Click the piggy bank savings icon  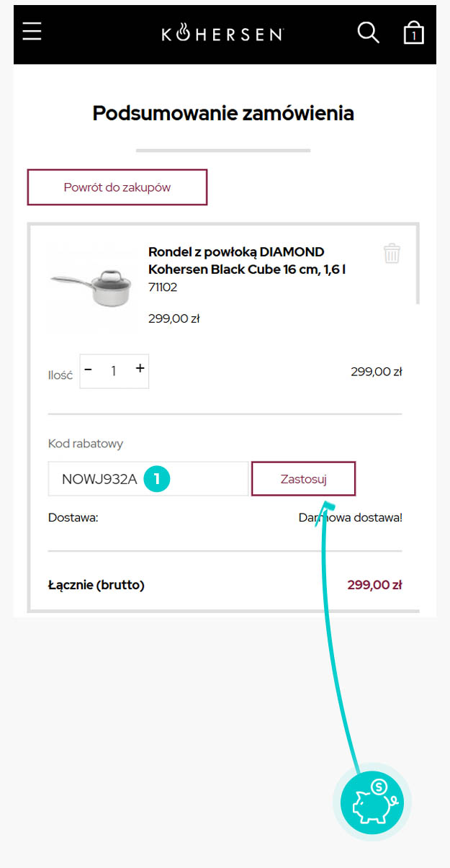(x=372, y=802)
